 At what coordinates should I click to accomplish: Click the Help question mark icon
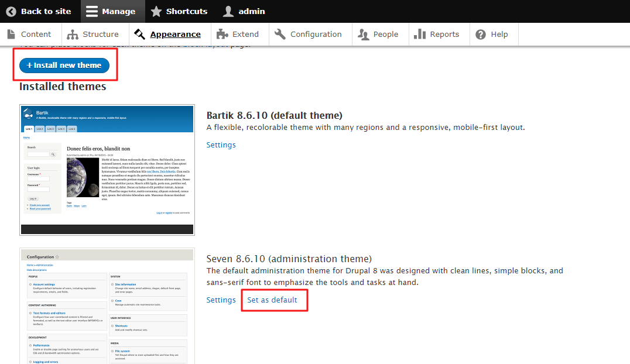[481, 35]
